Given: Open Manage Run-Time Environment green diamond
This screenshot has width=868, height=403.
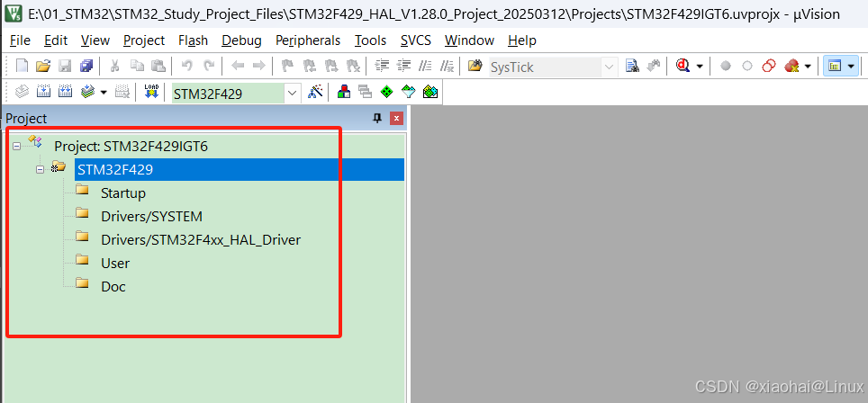Looking at the screenshot, I should click(x=387, y=91).
